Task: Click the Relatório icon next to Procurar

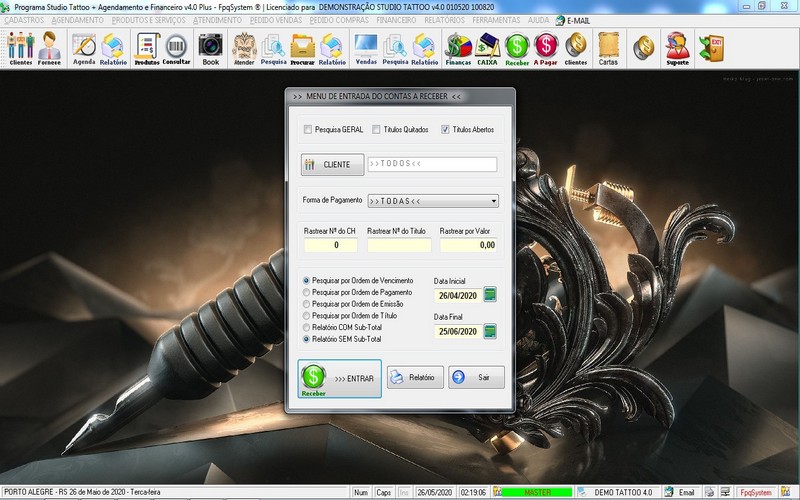Action: [332, 48]
